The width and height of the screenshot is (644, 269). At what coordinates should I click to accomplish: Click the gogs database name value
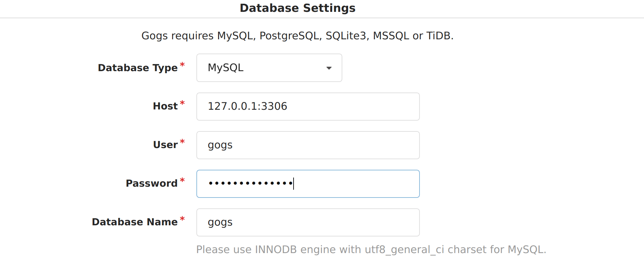point(220,222)
